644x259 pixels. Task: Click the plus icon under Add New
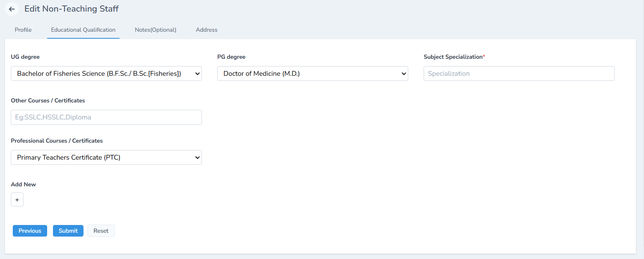17,199
